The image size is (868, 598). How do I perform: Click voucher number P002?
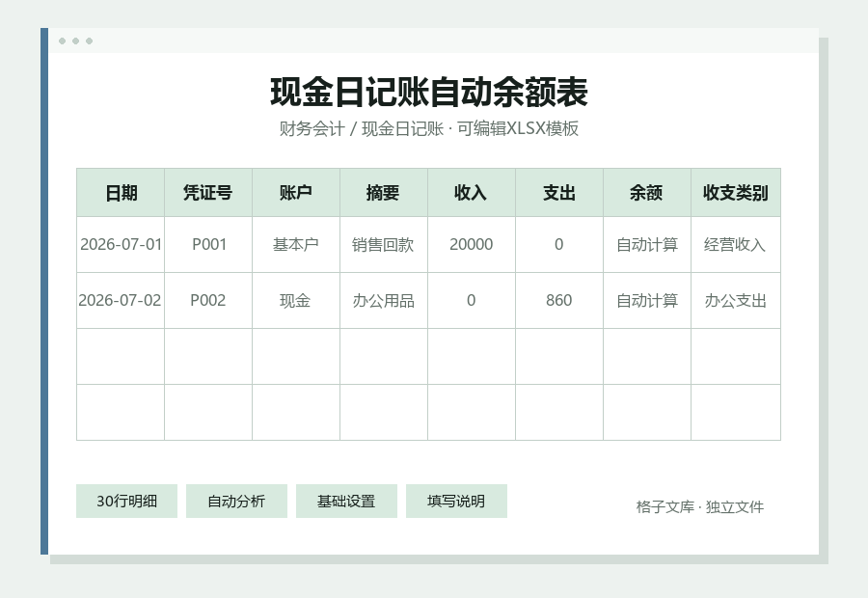[208, 300]
